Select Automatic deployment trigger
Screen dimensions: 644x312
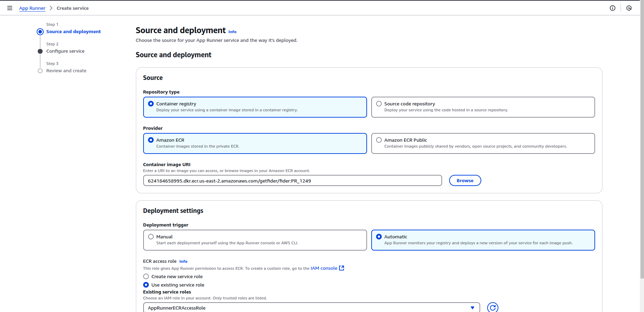379,237
